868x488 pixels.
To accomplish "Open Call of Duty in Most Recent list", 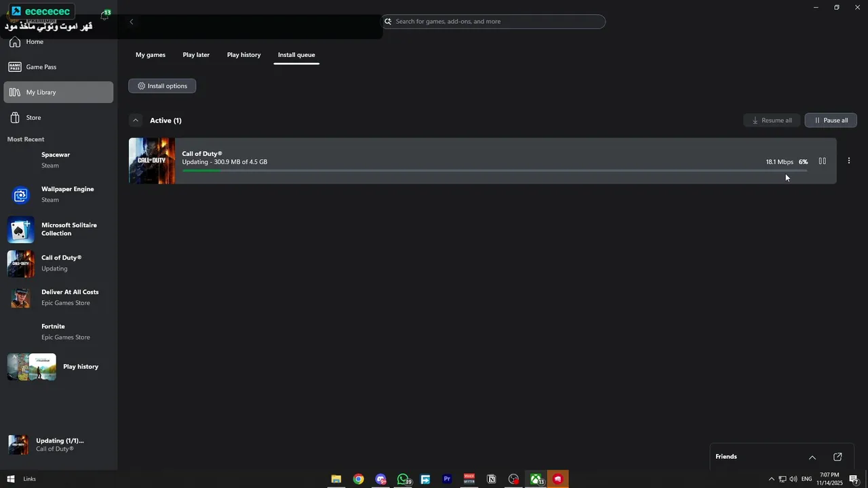I will click(x=58, y=263).
